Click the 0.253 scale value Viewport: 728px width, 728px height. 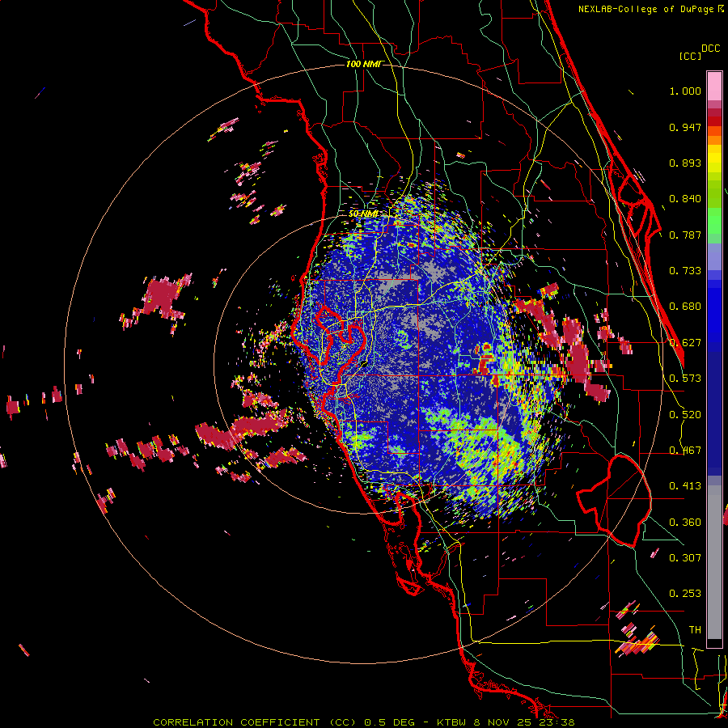685,594
